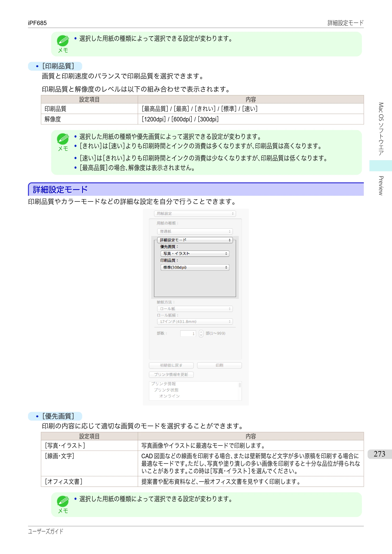Click the 提案書や配布資料など description cell

[251, 482]
